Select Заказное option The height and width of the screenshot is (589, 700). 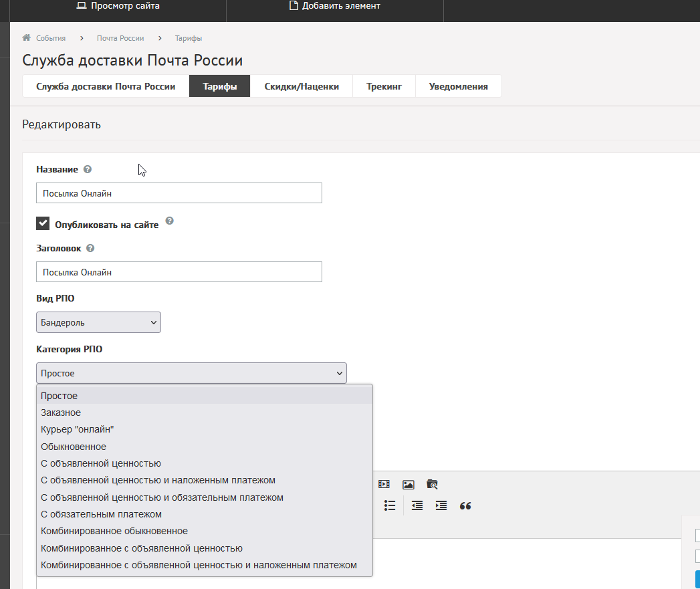click(x=205, y=413)
